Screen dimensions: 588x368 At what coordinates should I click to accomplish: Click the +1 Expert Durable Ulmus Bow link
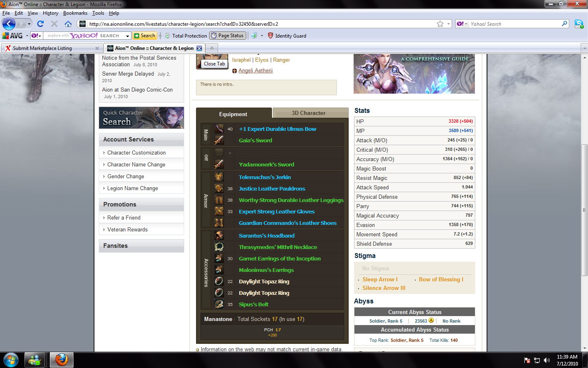tap(278, 129)
